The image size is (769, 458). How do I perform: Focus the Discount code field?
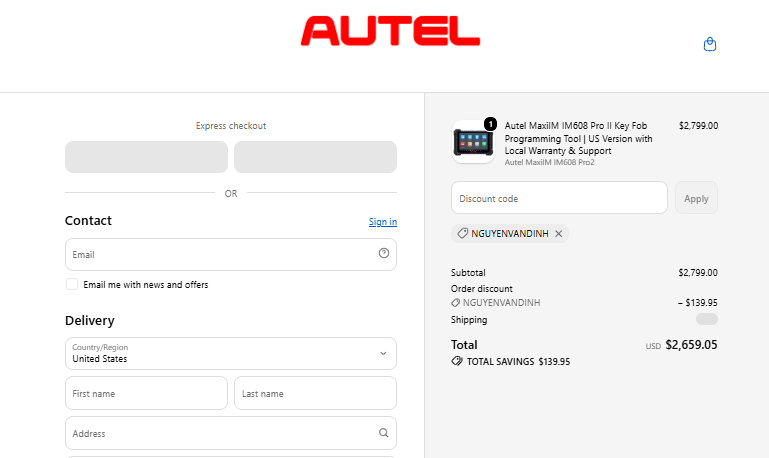coord(559,198)
